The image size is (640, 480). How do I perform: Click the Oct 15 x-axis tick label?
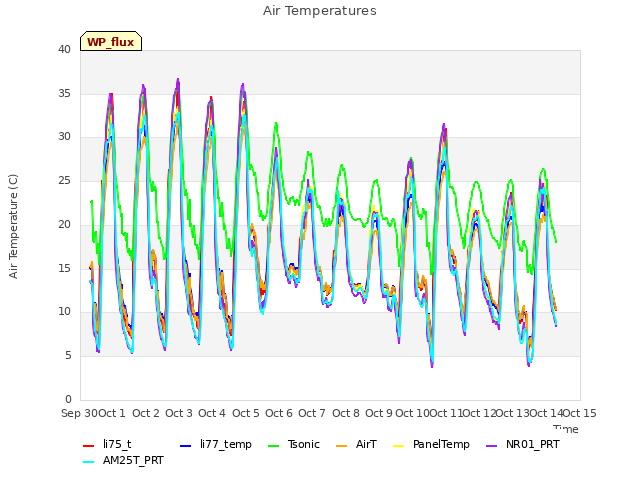click(580, 413)
